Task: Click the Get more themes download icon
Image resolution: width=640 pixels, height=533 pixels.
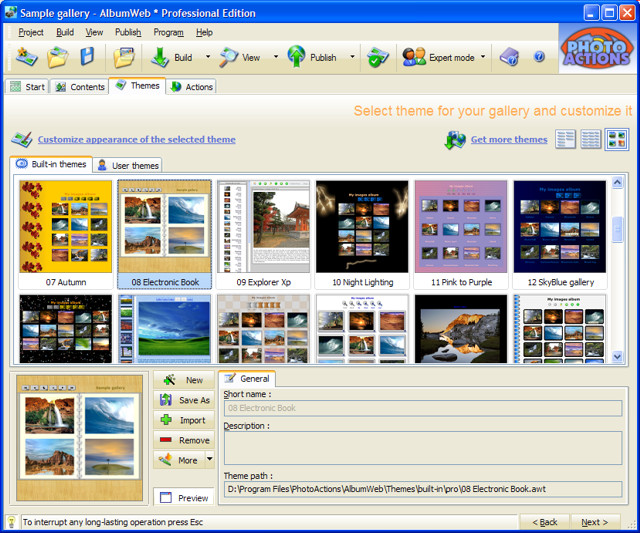Action: pyautogui.click(x=455, y=140)
